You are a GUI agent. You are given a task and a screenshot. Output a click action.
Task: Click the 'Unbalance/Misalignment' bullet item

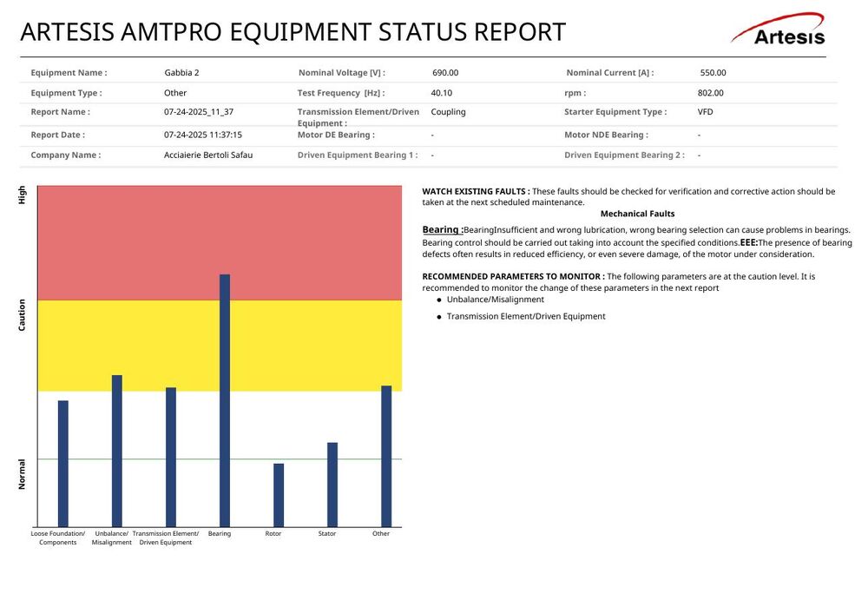tap(496, 300)
